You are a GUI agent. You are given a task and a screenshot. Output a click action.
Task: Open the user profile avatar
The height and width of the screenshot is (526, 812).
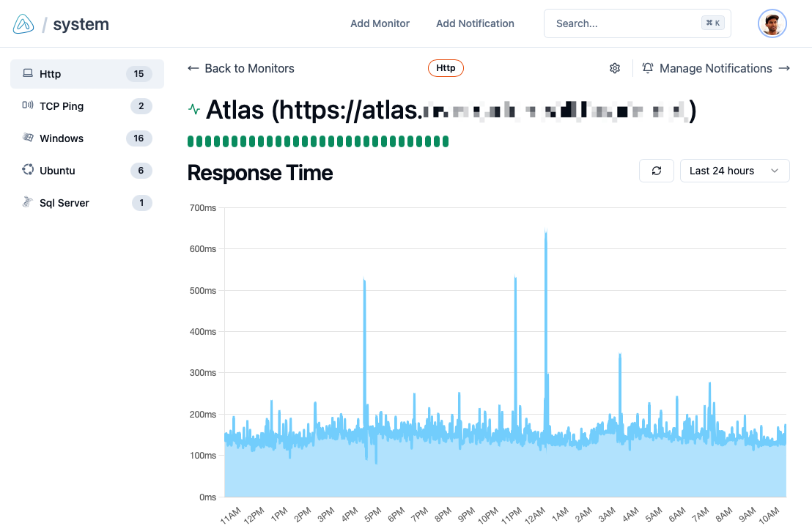pyautogui.click(x=772, y=23)
